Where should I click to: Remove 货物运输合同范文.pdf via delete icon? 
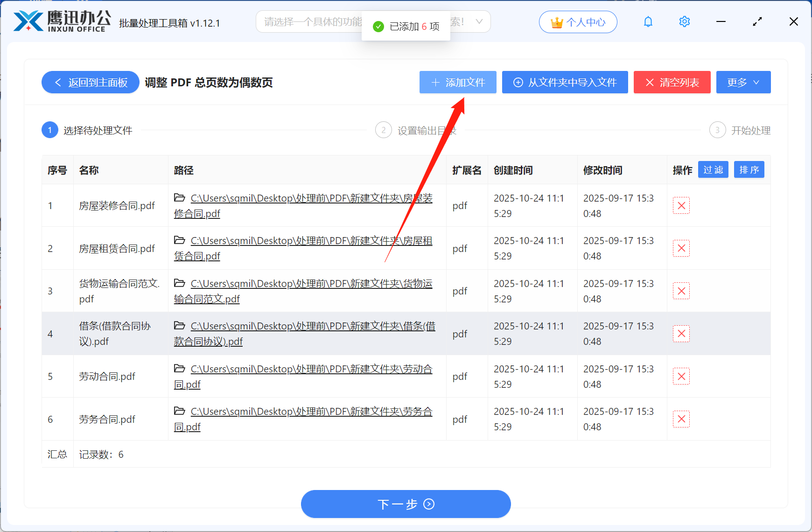tap(681, 291)
